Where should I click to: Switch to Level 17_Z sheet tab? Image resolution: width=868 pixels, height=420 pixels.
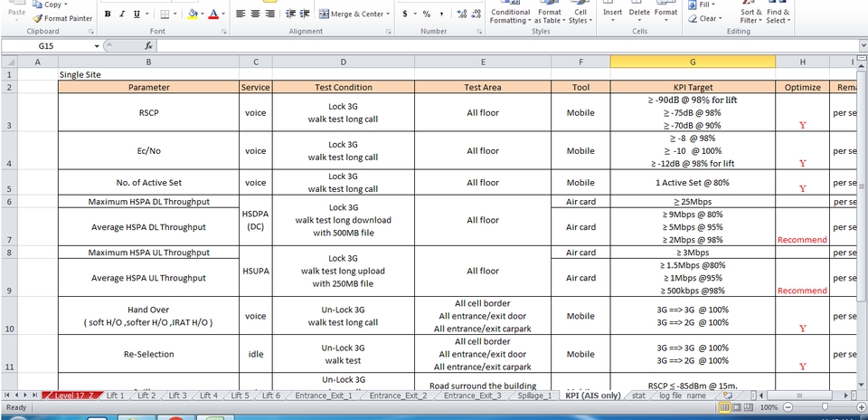[73, 395]
